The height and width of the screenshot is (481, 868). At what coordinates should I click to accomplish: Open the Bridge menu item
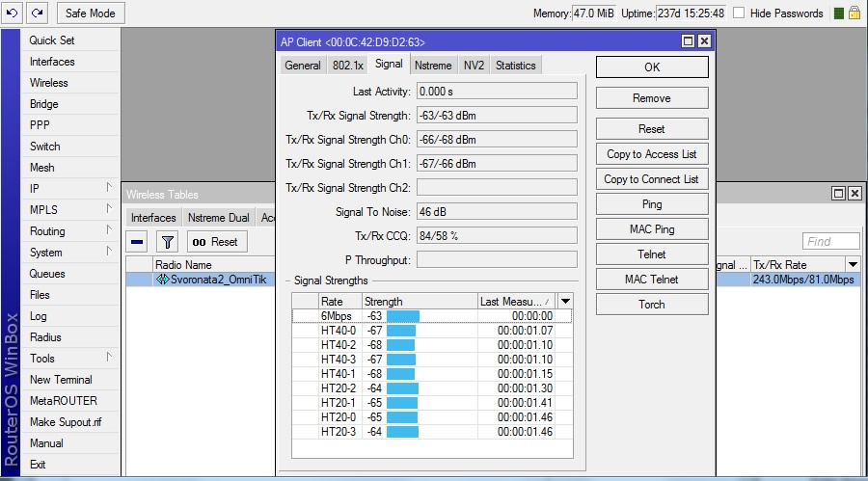click(x=43, y=104)
